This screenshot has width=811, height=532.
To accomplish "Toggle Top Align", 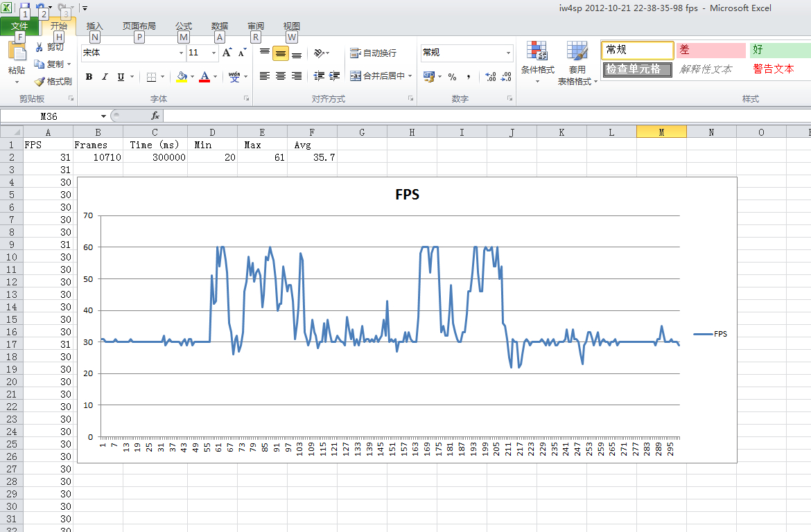I will (x=264, y=53).
